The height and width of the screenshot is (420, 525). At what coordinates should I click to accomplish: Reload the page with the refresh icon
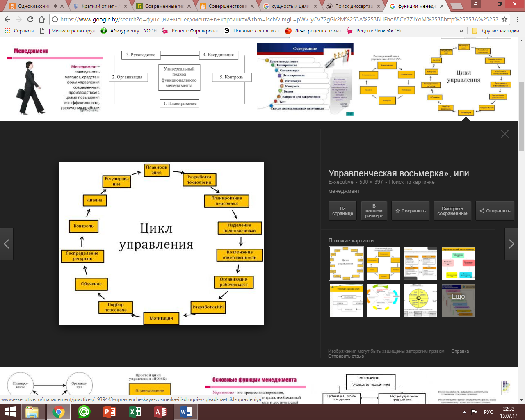tap(30, 19)
